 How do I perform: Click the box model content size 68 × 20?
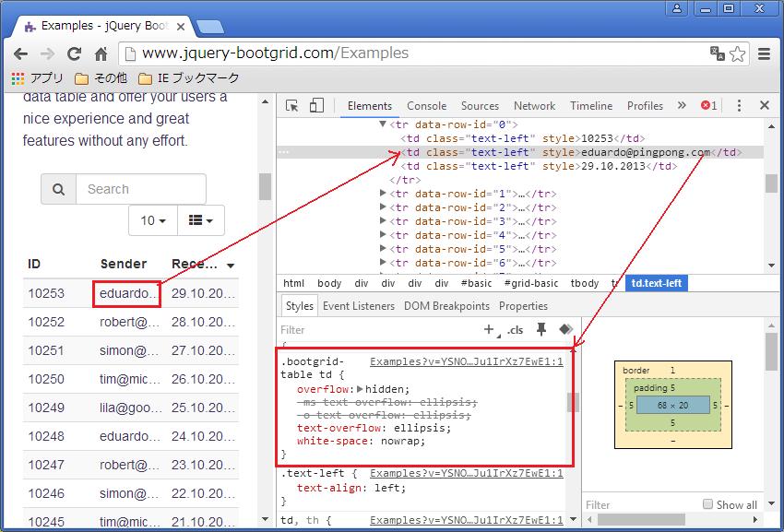pos(673,405)
